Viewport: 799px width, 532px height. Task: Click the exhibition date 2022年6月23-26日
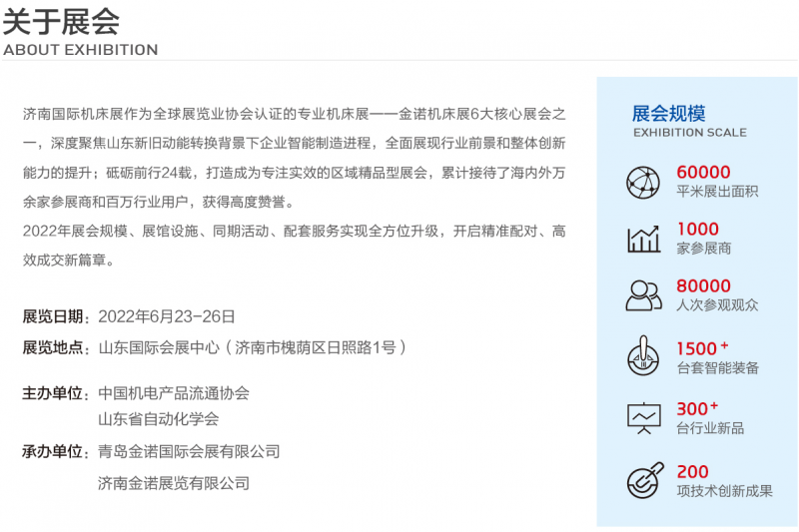(167, 316)
